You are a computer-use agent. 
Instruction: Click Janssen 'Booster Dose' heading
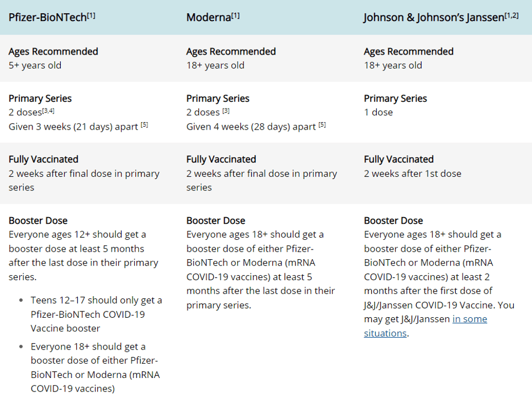(393, 221)
